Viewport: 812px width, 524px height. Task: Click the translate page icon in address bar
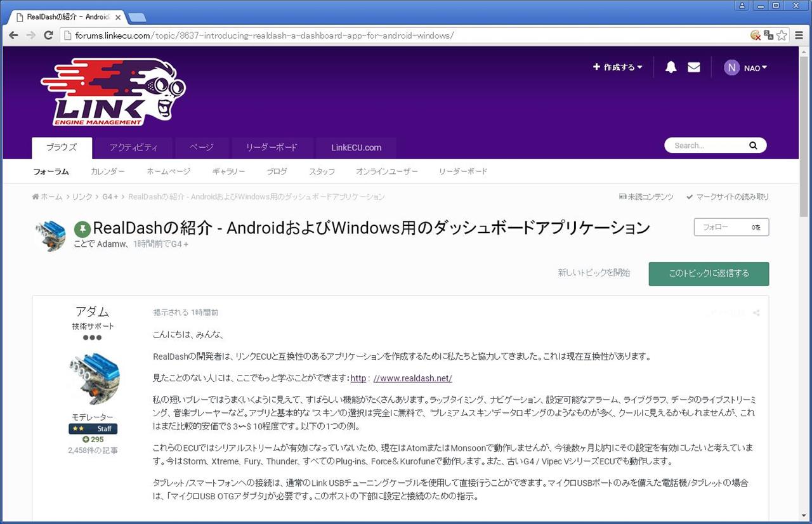click(x=768, y=36)
